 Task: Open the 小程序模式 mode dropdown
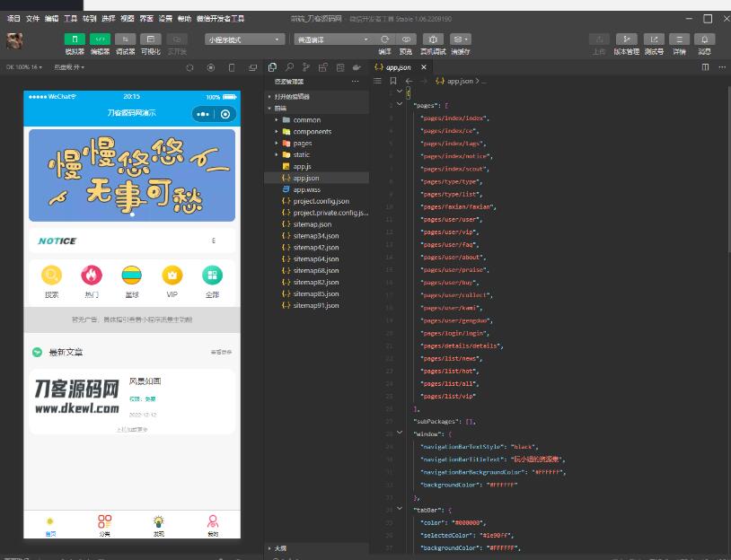click(x=244, y=39)
